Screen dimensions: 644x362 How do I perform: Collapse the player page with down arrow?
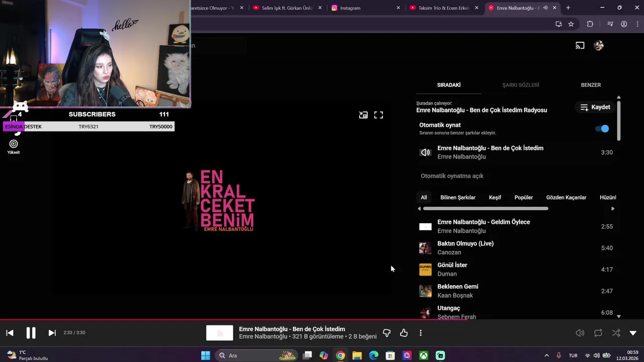click(x=633, y=333)
